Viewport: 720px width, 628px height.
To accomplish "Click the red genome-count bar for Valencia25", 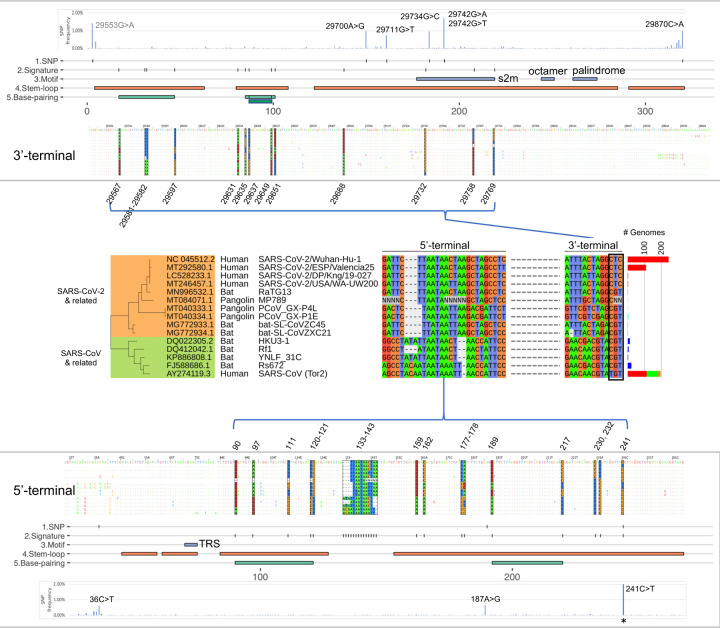I will pos(637,268).
